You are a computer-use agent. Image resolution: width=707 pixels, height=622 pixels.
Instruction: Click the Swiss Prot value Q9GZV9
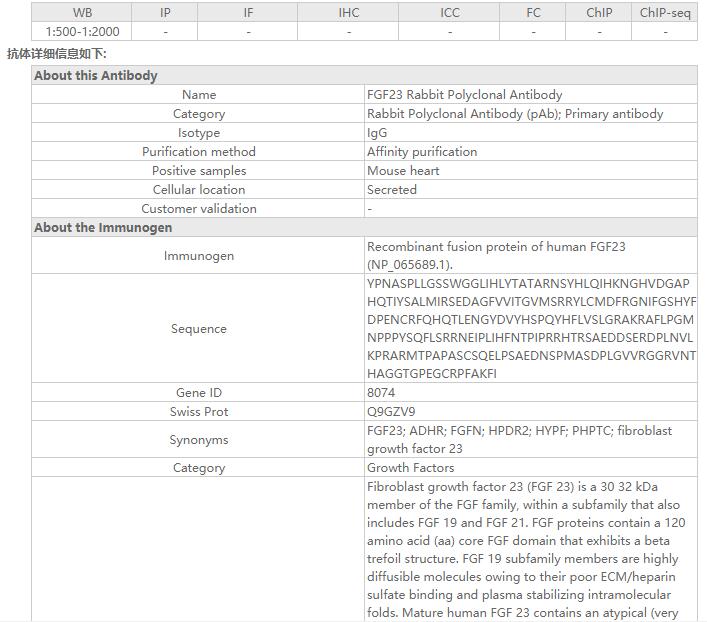pos(391,412)
